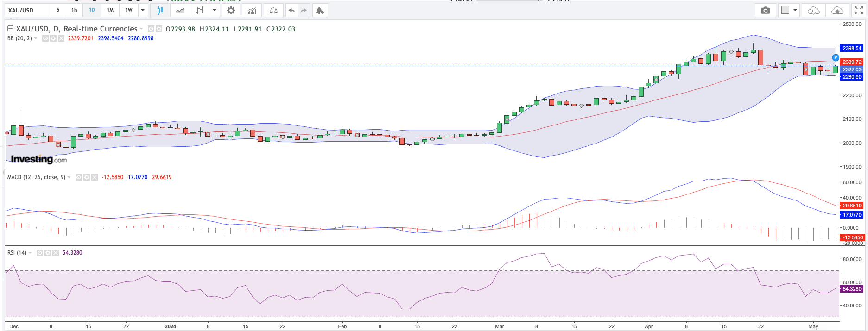Image resolution: width=868 pixels, height=331 pixels.
Task: Click the XAU/USD symbol search field
Action: tap(27, 10)
